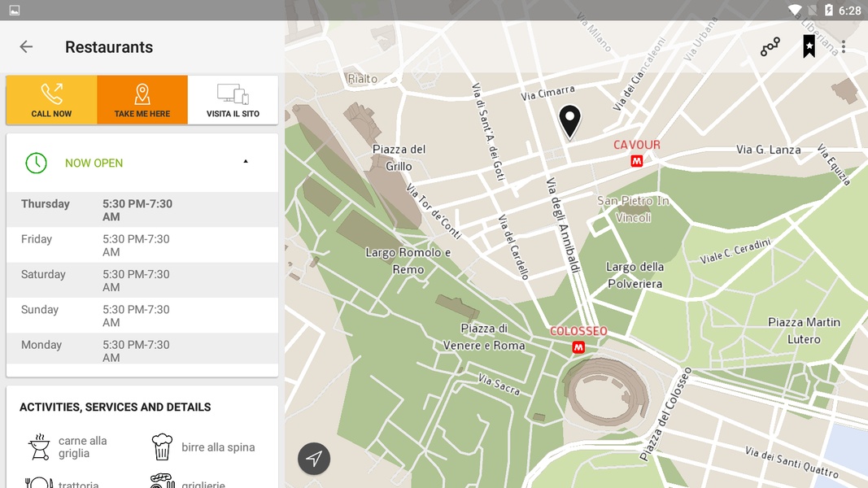Tap the Via Cimarra street label
Image resolution: width=868 pixels, height=488 pixels.
tap(547, 93)
